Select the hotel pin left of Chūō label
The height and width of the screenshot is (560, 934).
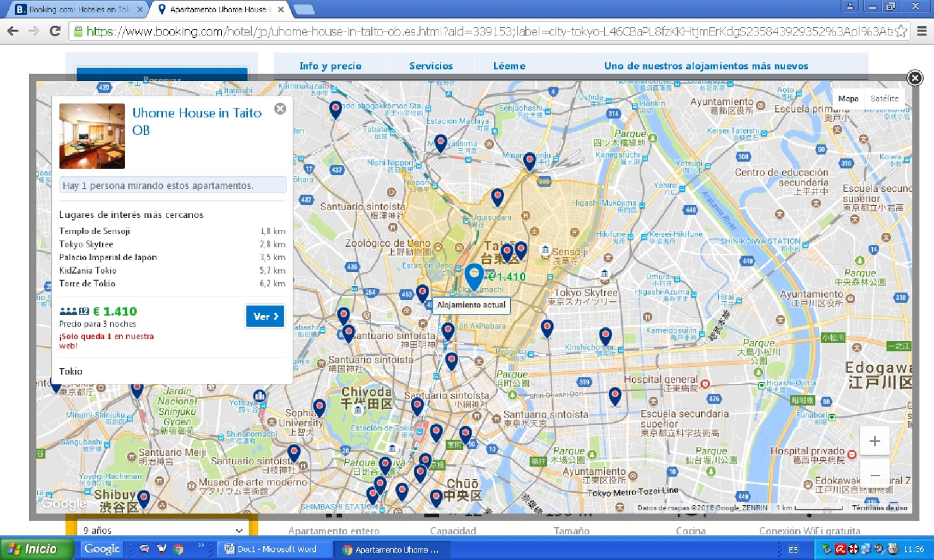(436, 498)
